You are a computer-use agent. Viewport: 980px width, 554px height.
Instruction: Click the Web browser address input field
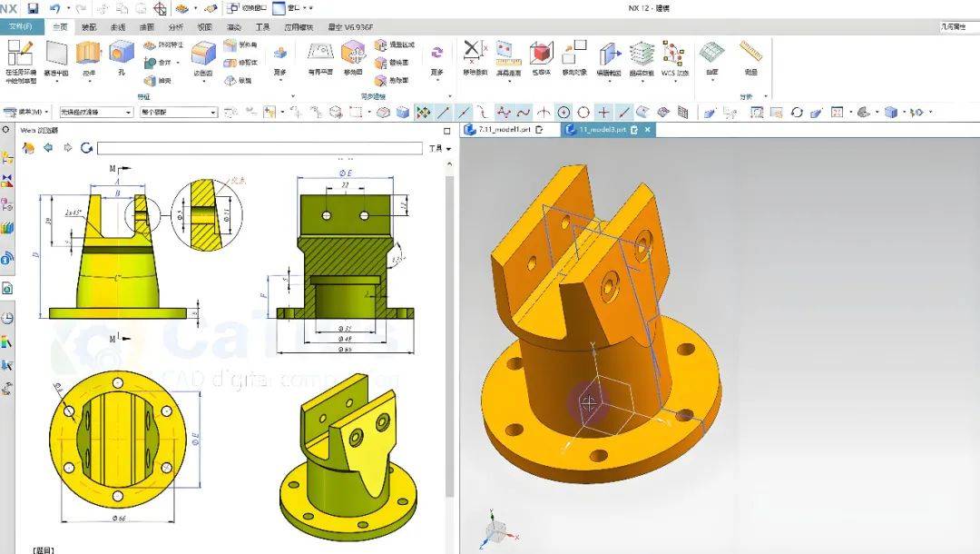point(260,148)
